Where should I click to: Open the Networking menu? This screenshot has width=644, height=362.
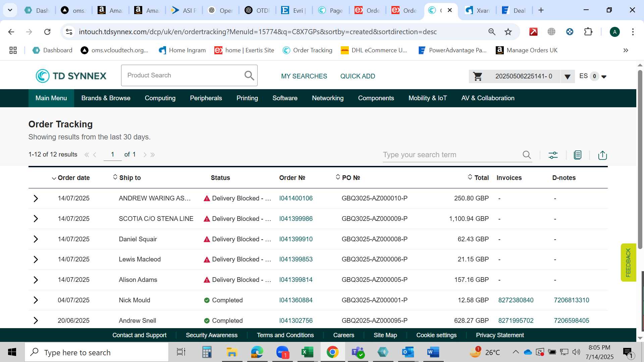point(328,98)
